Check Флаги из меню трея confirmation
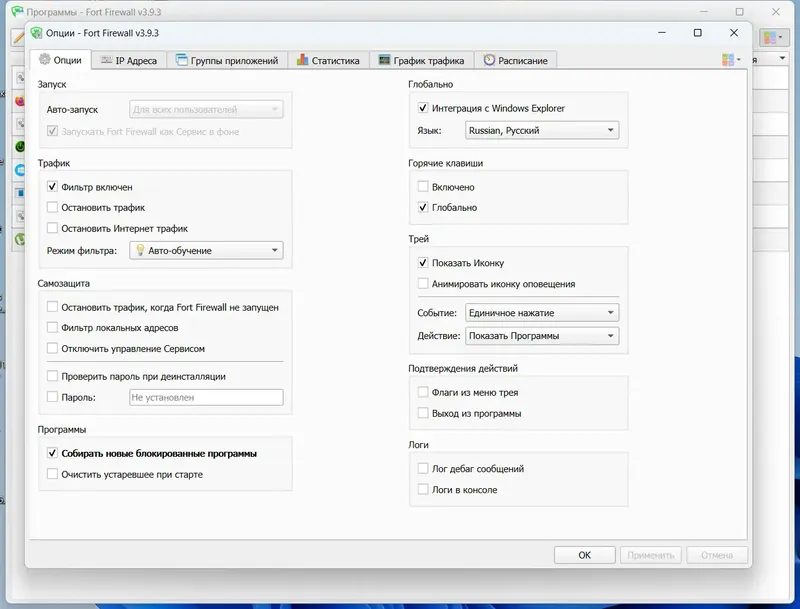 coord(422,392)
